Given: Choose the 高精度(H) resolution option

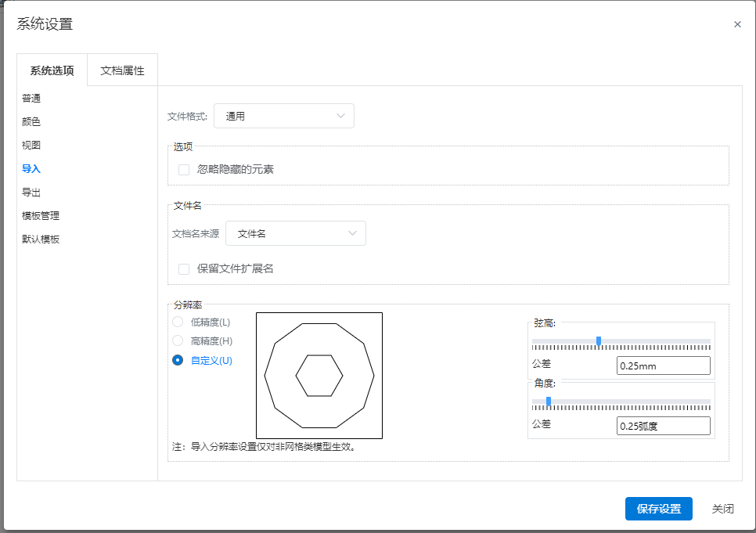Looking at the screenshot, I should [178, 341].
